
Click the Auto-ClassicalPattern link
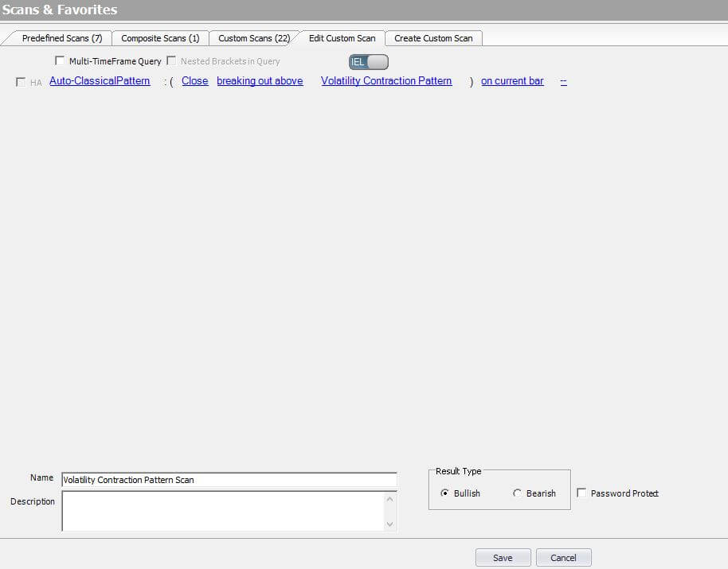[100, 81]
